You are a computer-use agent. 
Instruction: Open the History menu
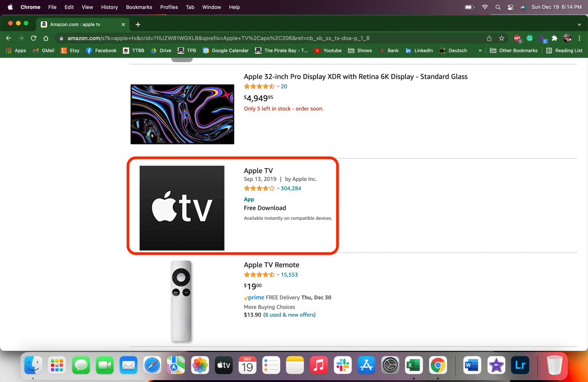[109, 7]
